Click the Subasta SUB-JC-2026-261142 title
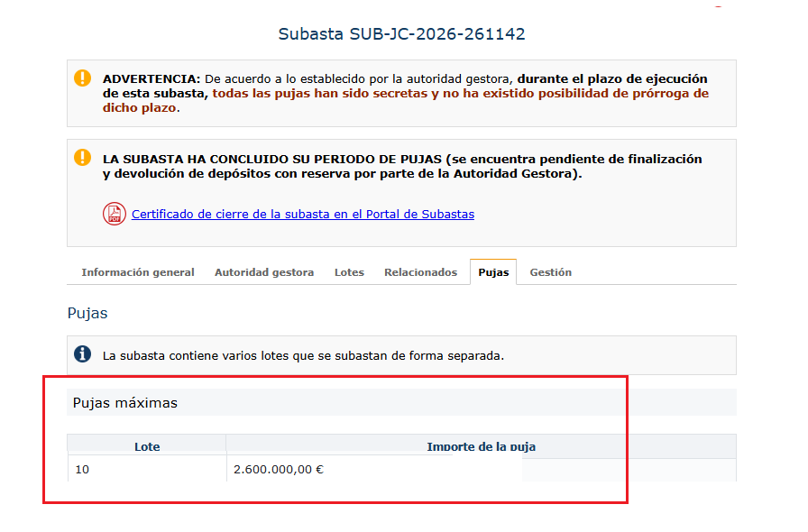The width and height of the screenshot is (808, 532). [x=401, y=34]
